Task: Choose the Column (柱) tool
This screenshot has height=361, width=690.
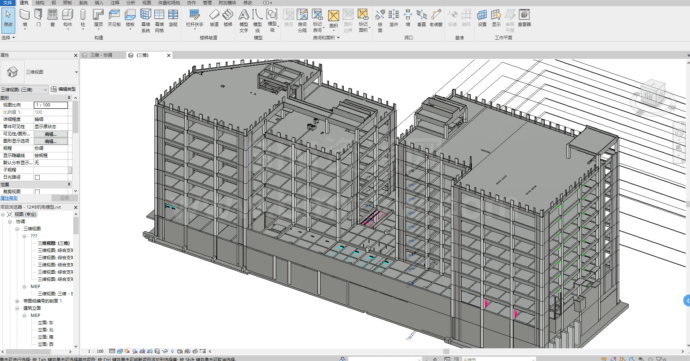Action: (x=83, y=19)
